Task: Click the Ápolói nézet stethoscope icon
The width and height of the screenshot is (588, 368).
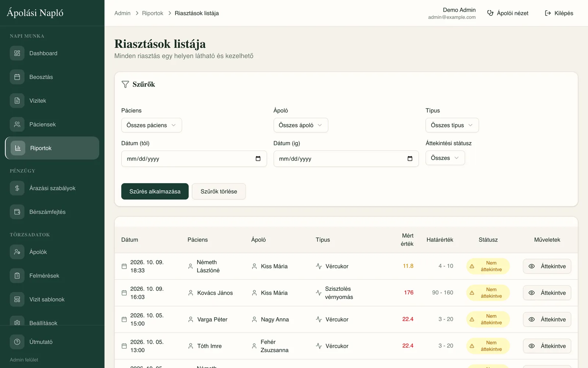Action: point(490,13)
